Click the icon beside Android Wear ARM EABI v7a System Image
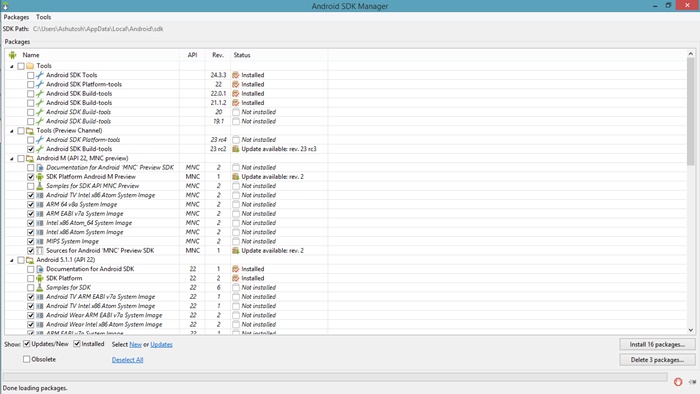The image size is (700, 394). point(40,315)
